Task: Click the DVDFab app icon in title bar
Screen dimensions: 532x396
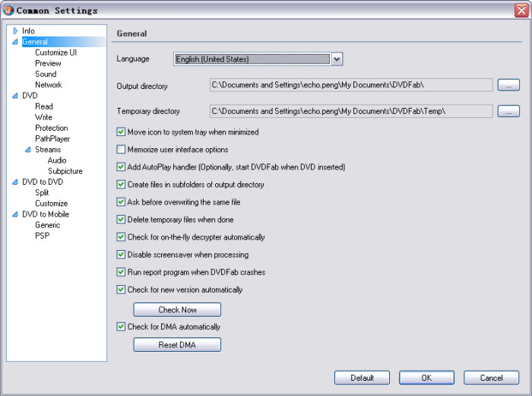Action: (8, 10)
